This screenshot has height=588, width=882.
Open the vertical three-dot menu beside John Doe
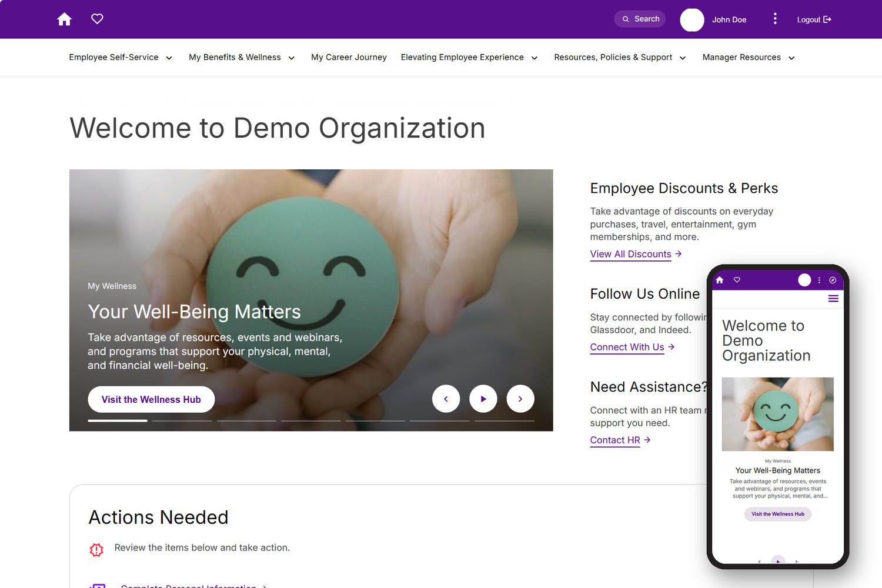click(775, 19)
